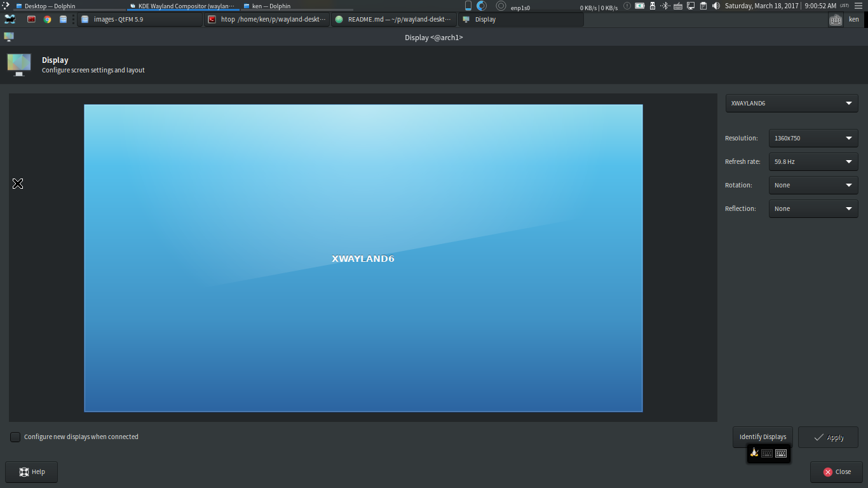This screenshot has height=488, width=868.
Task: Click the Close button
Action: (x=836, y=471)
